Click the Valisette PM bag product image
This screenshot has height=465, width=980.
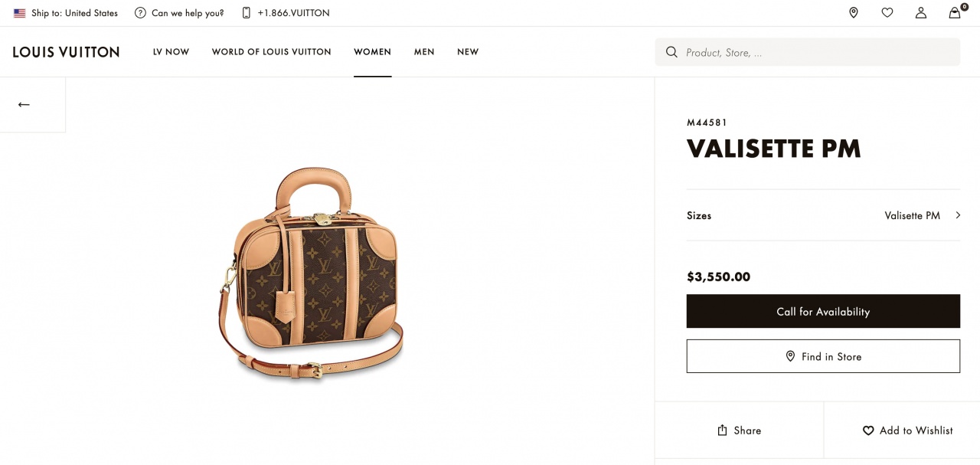(310, 274)
